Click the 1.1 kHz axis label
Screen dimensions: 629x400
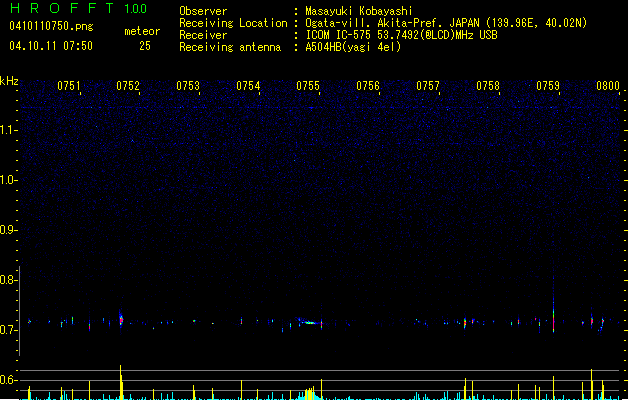pyautogui.click(x=8, y=130)
